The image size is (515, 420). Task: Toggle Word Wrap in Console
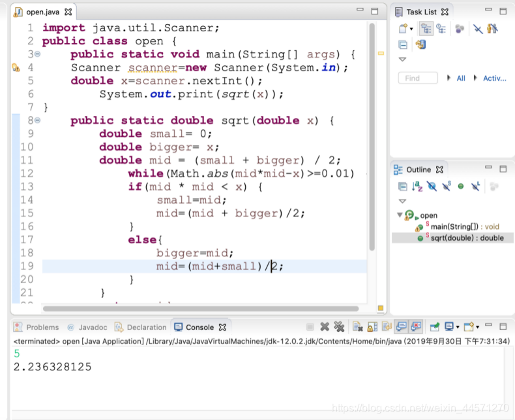tap(387, 327)
